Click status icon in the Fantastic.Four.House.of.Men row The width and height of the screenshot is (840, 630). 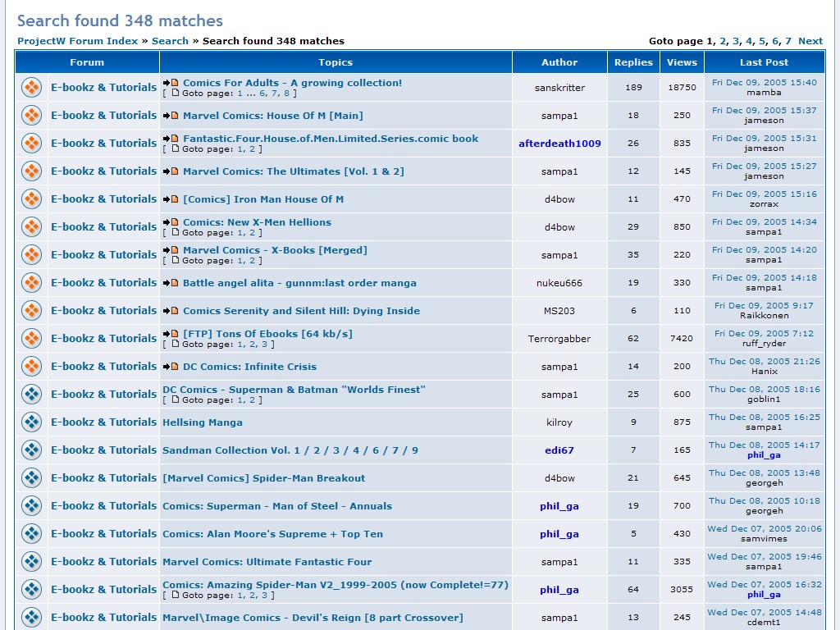pos(32,143)
